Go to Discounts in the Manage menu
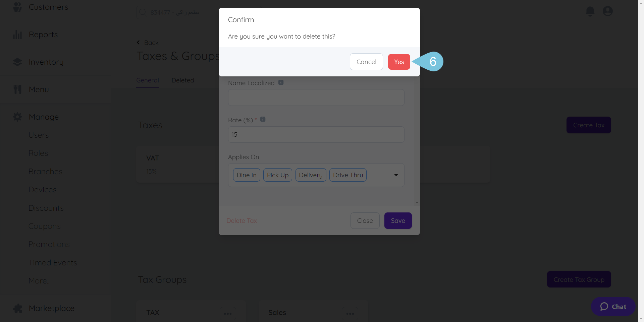 tap(46, 208)
